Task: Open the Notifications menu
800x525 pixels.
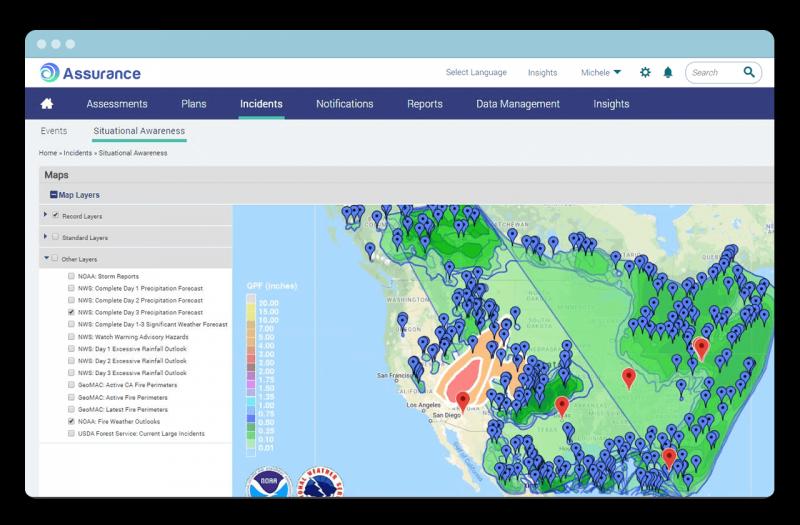Action: pyautogui.click(x=344, y=104)
